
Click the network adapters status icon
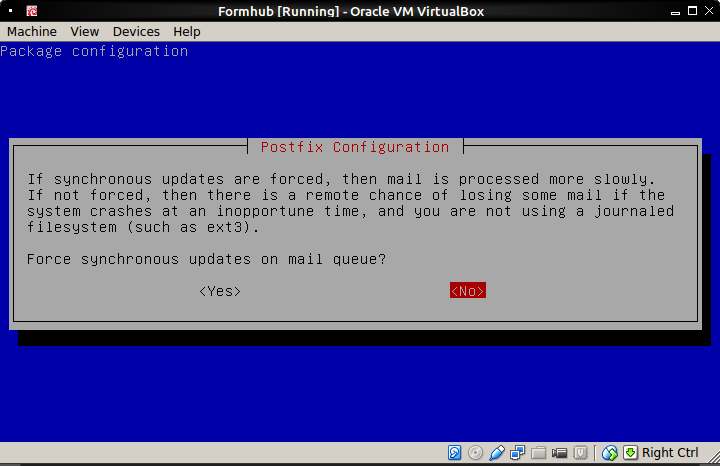(518, 453)
